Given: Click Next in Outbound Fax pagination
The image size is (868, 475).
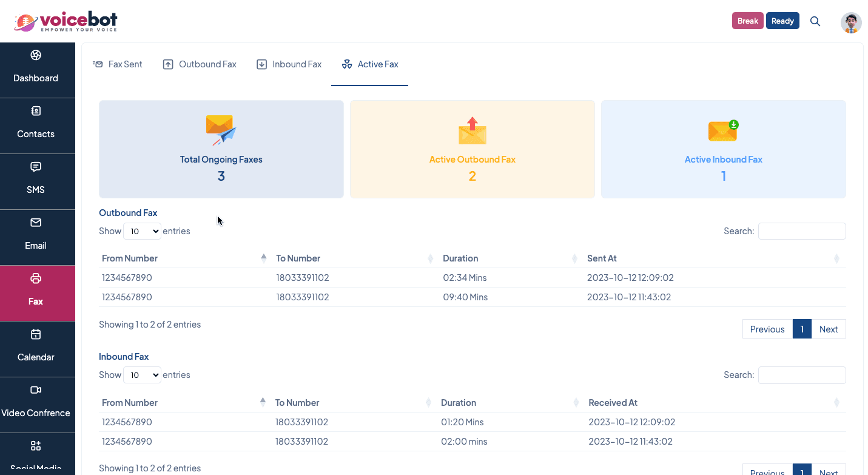Looking at the screenshot, I should coord(828,329).
